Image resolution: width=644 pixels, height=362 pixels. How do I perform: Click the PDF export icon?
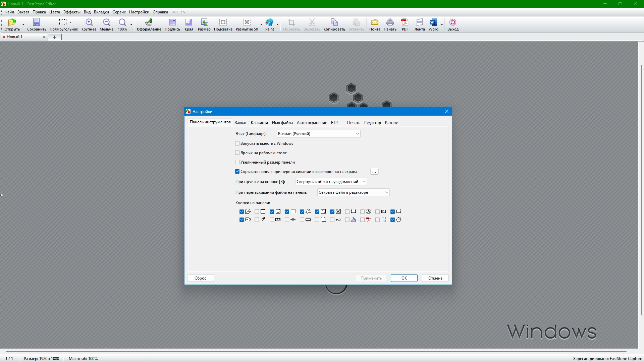[x=405, y=22]
